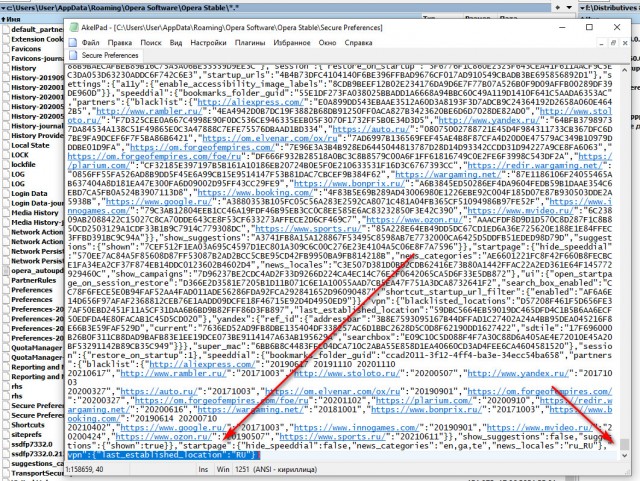Click the Win line-ending indicator in status bar
The width and height of the screenshot is (640, 481).
click(x=222, y=470)
